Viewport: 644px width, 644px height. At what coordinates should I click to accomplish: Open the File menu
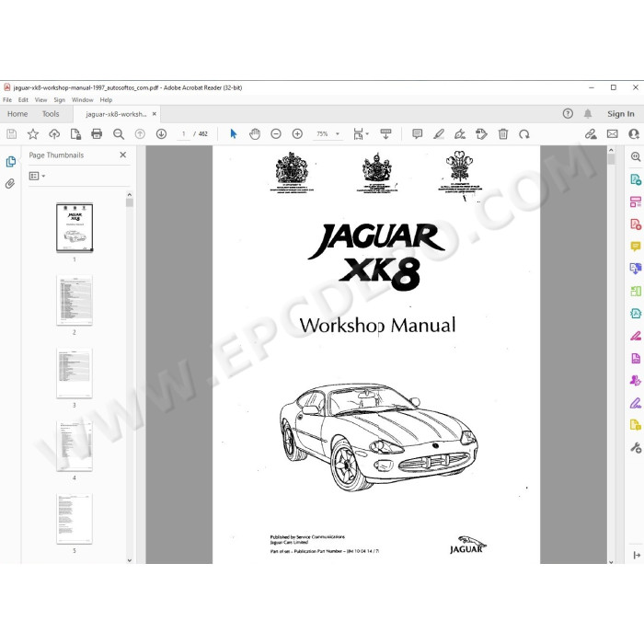(x=7, y=99)
